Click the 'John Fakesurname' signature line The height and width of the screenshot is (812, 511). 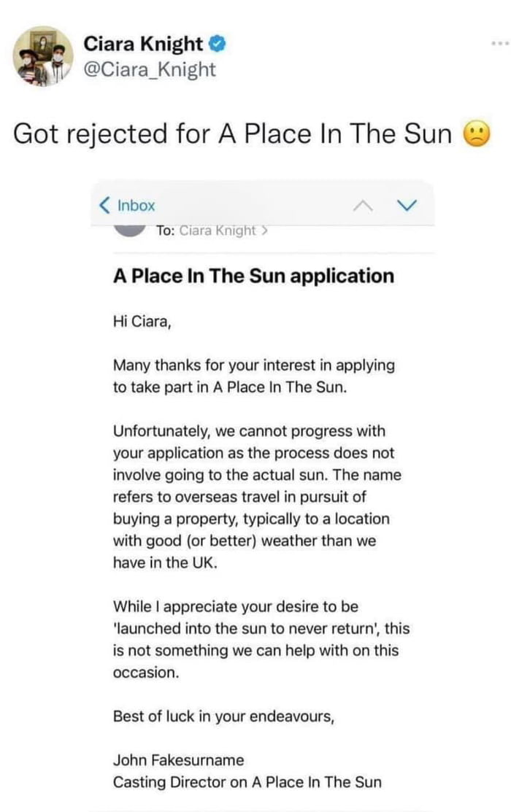point(178,759)
